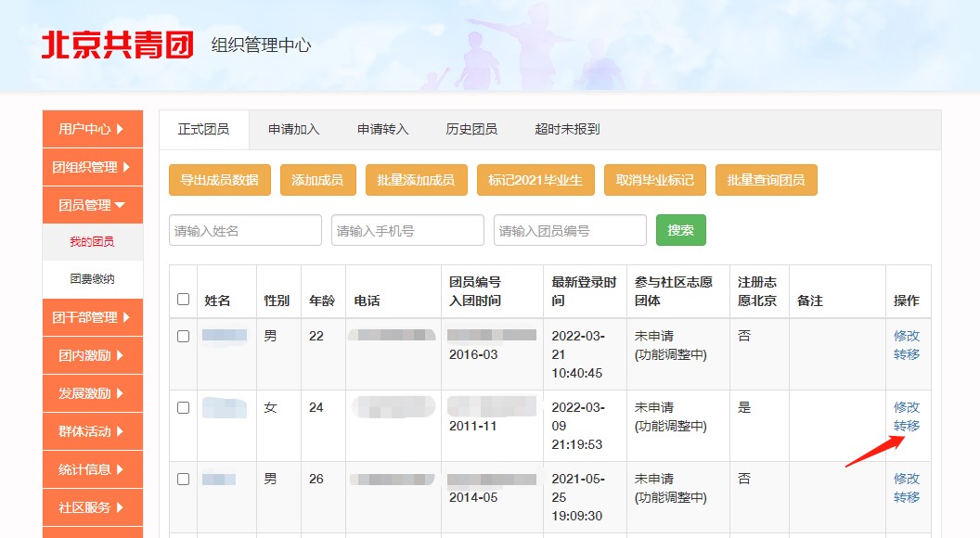The height and width of the screenshot is (538, 980).
Task: Click the 北京共青团 logo
Action: click(117, 45)
